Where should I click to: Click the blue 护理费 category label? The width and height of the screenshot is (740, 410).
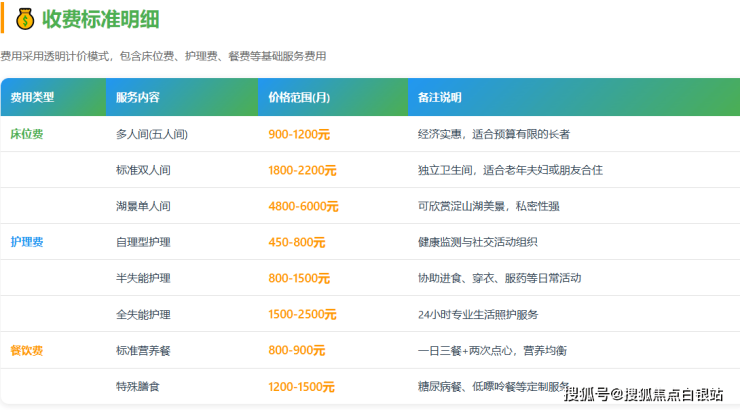[27, 242]
